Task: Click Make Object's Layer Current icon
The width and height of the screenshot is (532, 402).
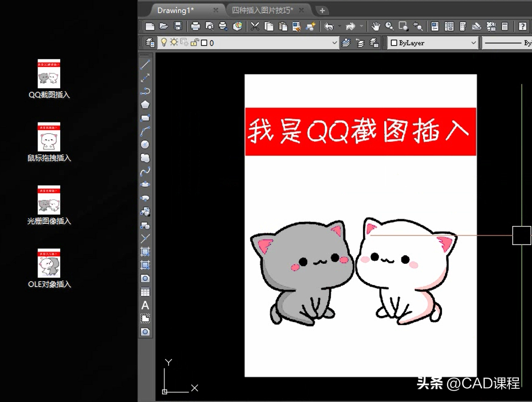Action: click(346, 43)
